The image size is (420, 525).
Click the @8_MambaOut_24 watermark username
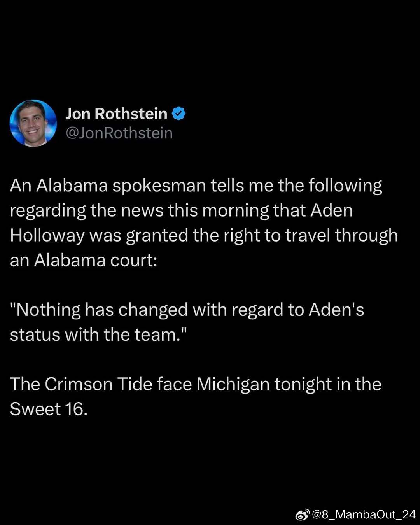coord(364,514)
